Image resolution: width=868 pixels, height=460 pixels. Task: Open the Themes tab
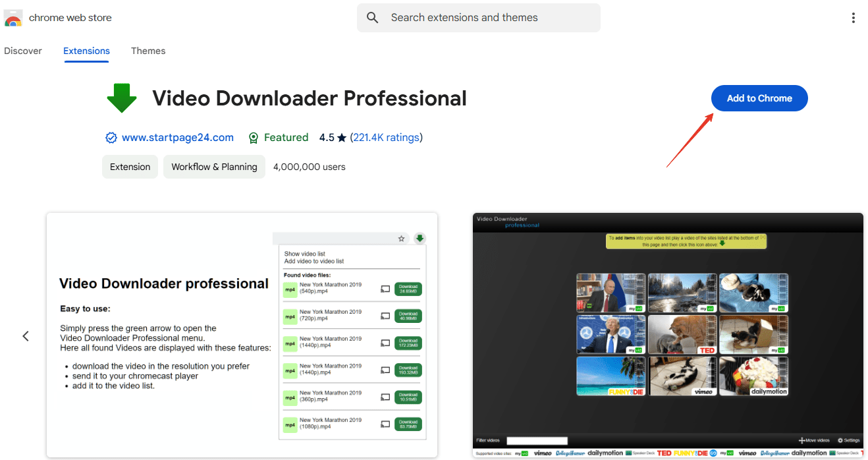pos(148,51)
